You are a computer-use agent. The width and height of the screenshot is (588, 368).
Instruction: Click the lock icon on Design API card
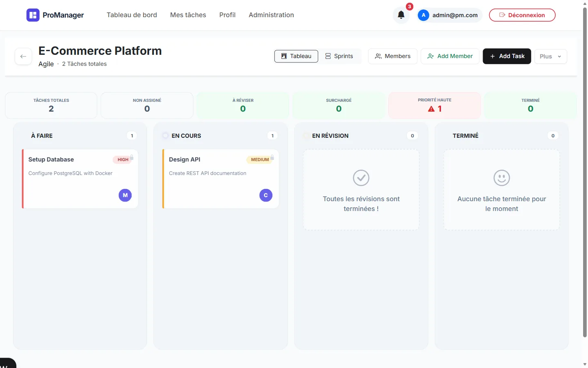pos(272,157)
